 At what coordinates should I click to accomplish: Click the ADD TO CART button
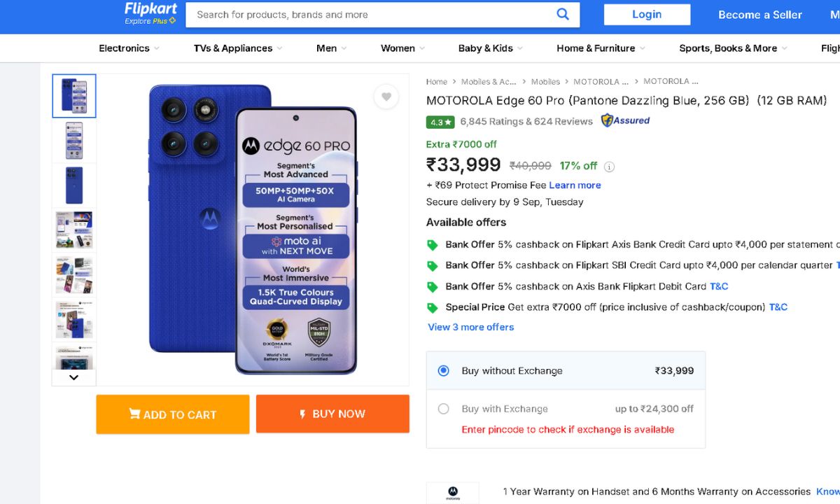click(x=173, y=414)
